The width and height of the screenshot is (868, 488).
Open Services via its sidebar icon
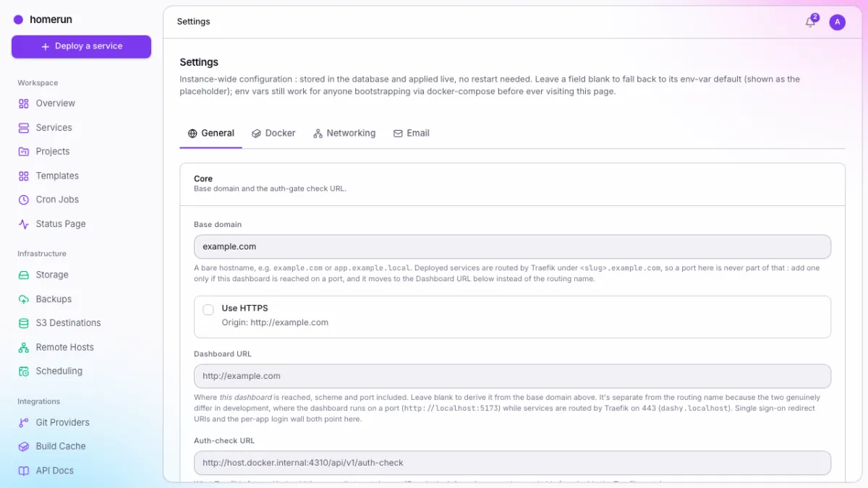click(23, 128)
